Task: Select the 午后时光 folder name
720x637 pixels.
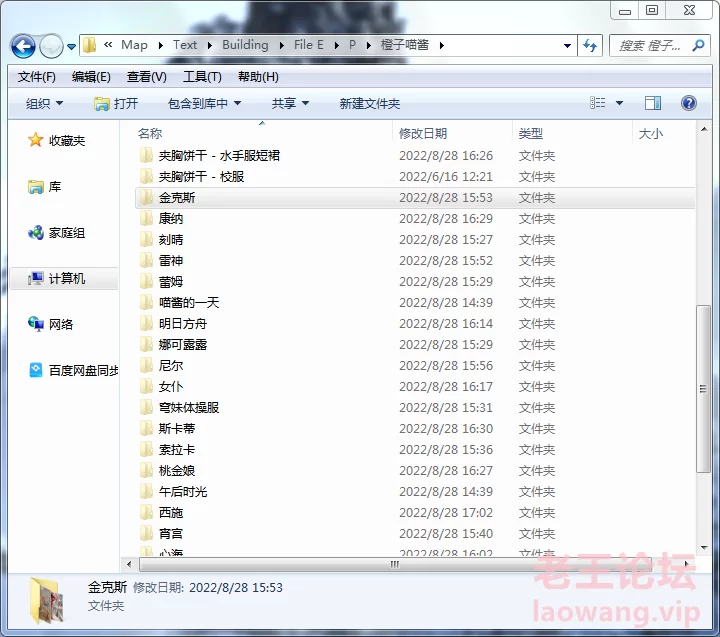Action: [x=183, y=492]
